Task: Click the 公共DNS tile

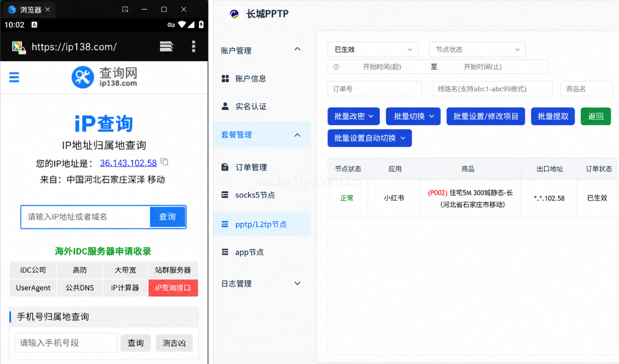Action: 80,288
